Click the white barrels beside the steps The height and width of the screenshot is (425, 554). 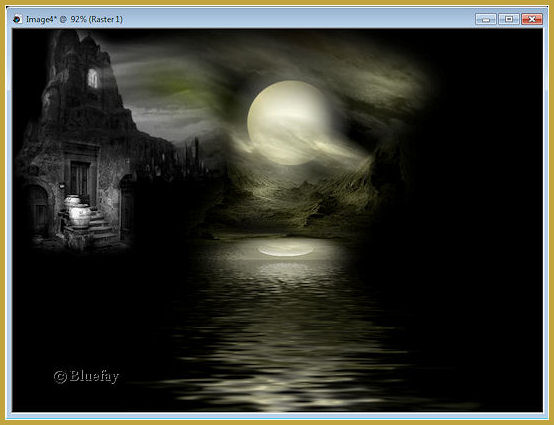(77, 211)
